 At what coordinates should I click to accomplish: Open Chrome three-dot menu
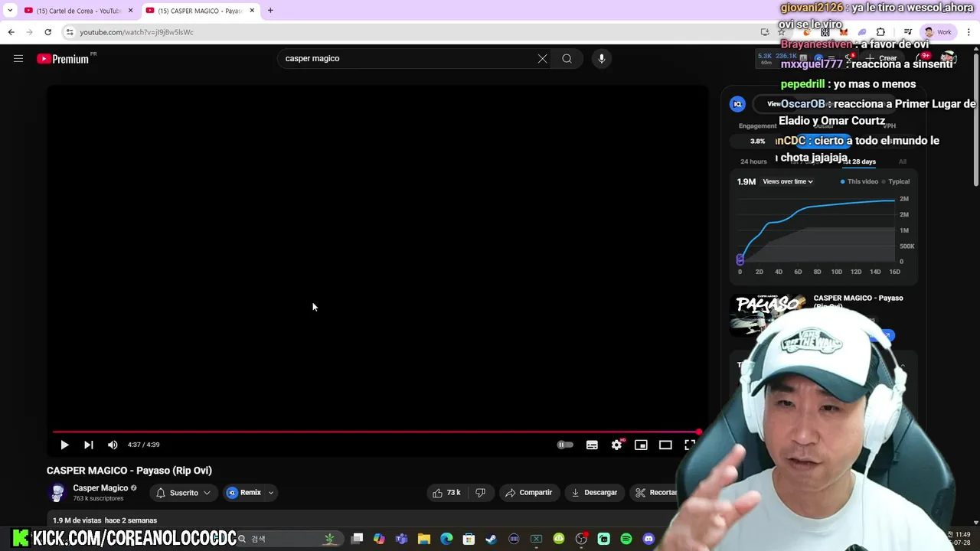click(x=969, y=32)
